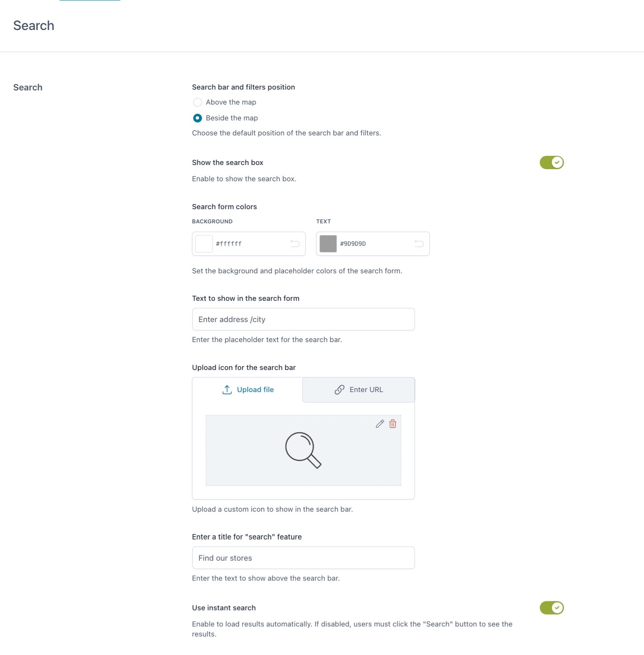Image resolution: width=644 pixels, height=655 pixels.
Task: Click the magnifying glass preview image
Action: [303, 450]
